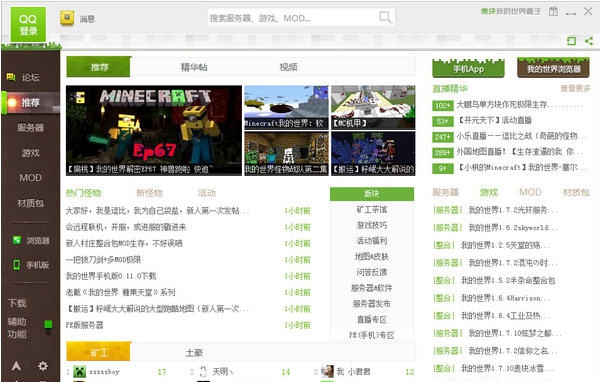Open 材质包 in the left sidebar

coord(30,203)
